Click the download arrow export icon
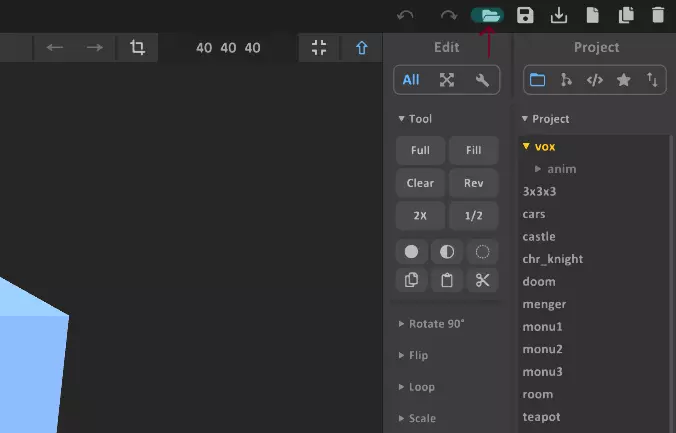Viewport: 676px width, 433px height. 559,15
